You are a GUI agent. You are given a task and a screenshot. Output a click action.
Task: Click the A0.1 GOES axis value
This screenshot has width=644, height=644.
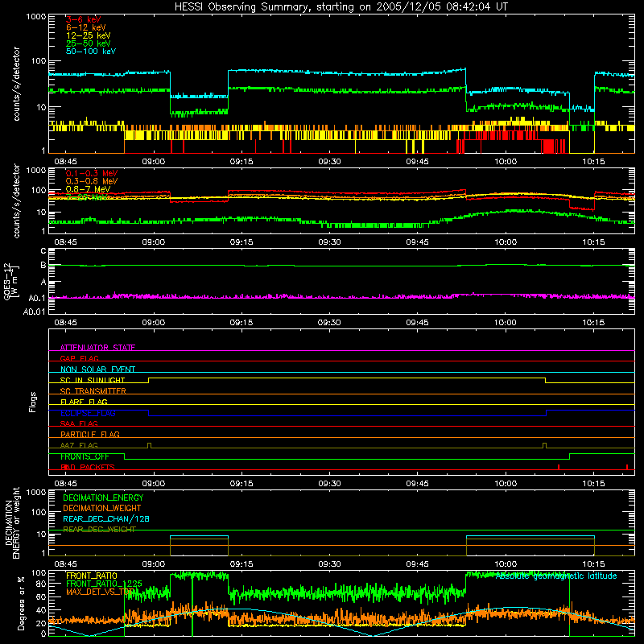pyautogui.click(x=37, y=297)
